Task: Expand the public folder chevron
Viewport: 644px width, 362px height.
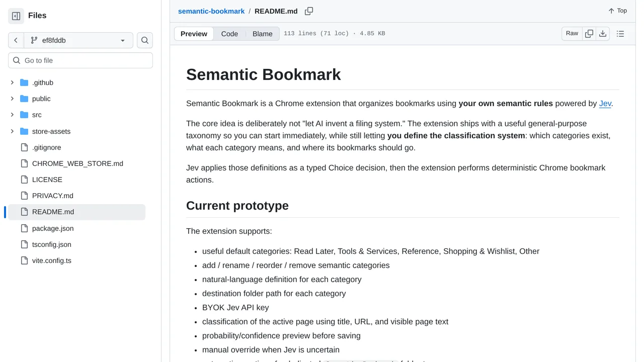Action: pos(12,99)
